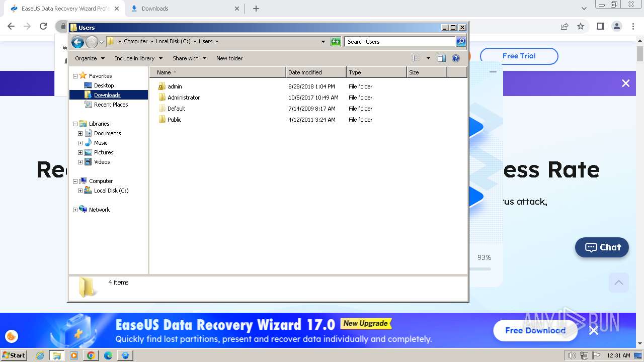This screenshot has width=644, height=362.
Task: Open the recent pages dropdown beside the forward arrow
Action: 101,42
